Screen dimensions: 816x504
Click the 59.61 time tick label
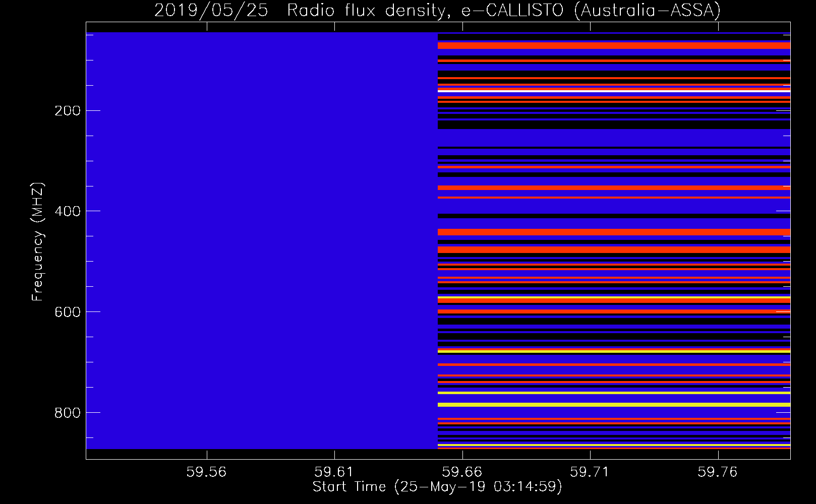click(334, 472)
